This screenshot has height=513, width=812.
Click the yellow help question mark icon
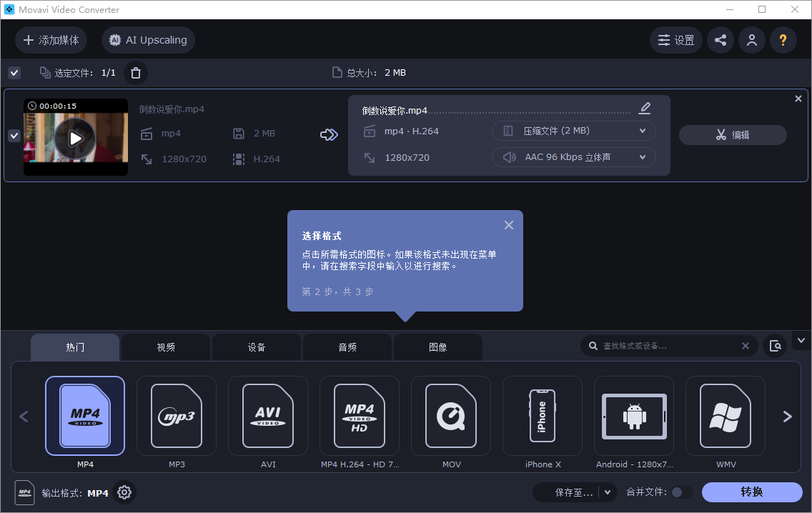tap(783, 40)
